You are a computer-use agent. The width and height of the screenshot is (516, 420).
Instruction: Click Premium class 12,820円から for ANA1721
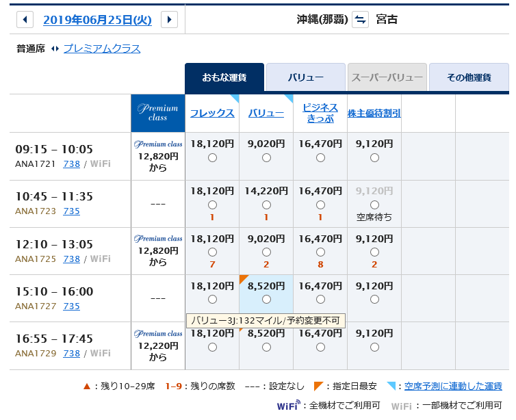pyautogui.click(x=158, y=156)
